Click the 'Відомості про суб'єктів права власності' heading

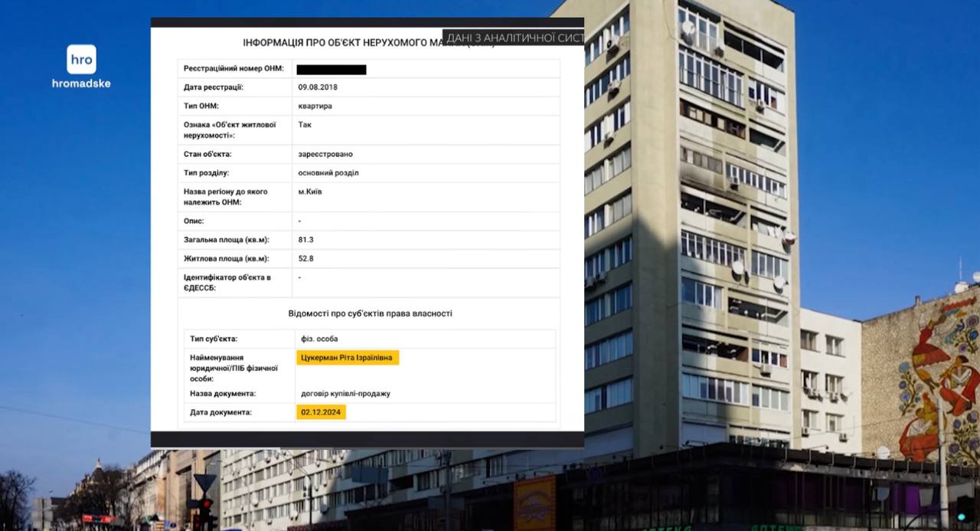tap(370, 313)
